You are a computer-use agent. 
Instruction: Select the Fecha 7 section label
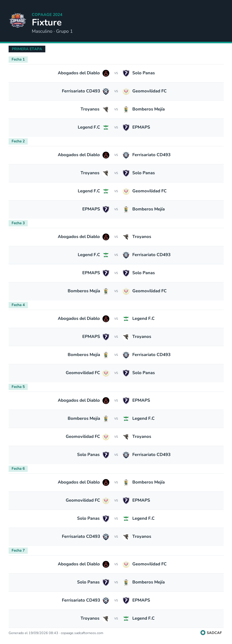(18, 550)
